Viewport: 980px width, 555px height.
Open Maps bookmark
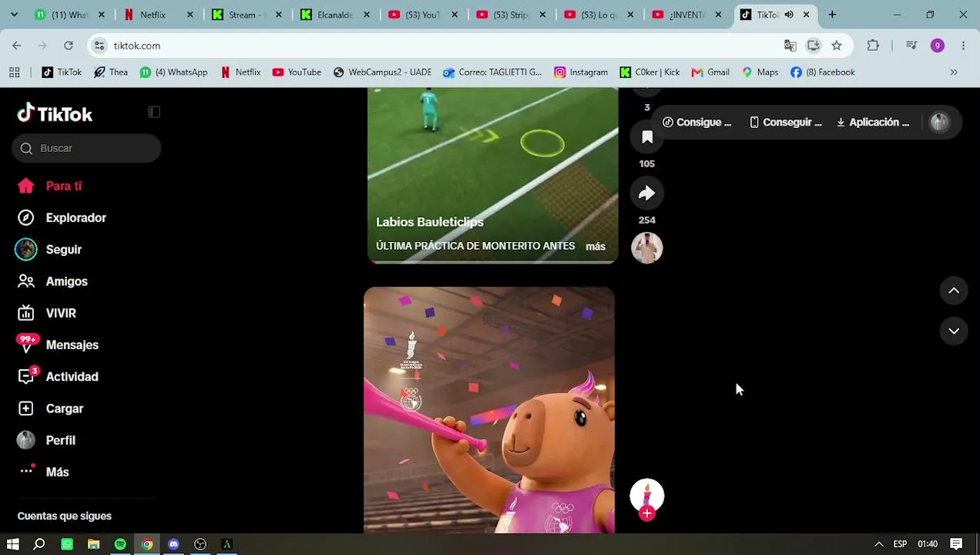click(x=760, y=72)
